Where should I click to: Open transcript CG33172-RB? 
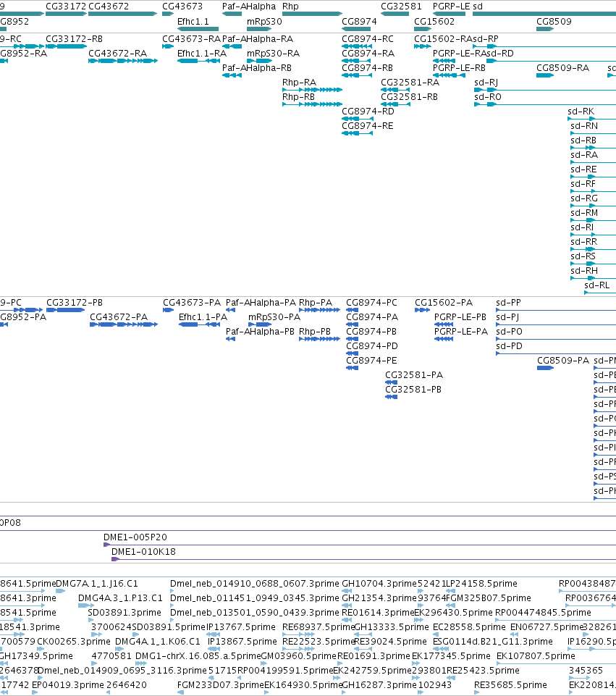click(74, 39)
